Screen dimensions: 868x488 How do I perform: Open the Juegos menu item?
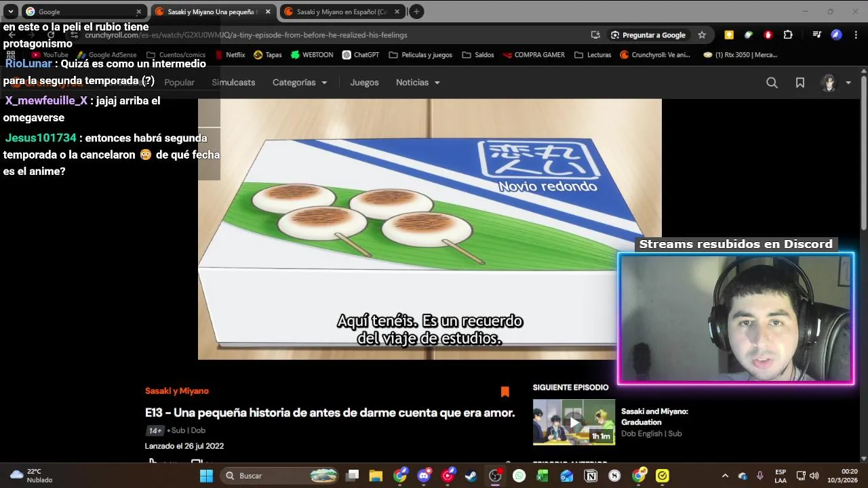pyautogui.click(x=364, y=83)
